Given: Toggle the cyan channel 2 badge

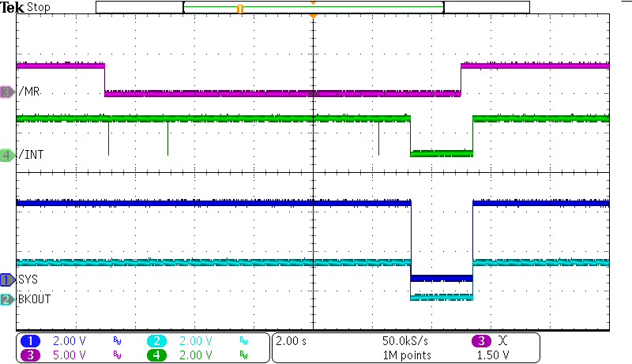Looking at the screenshot, I should pos(156,341).
